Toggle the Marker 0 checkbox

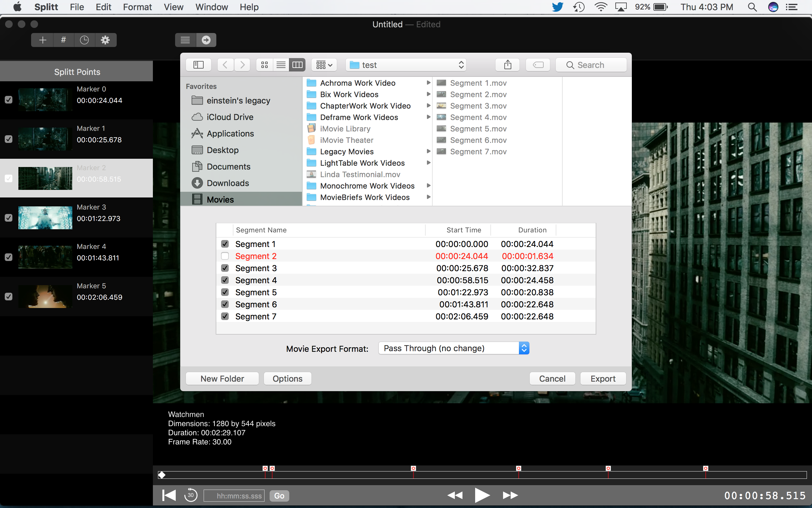(x=9, y=100)
